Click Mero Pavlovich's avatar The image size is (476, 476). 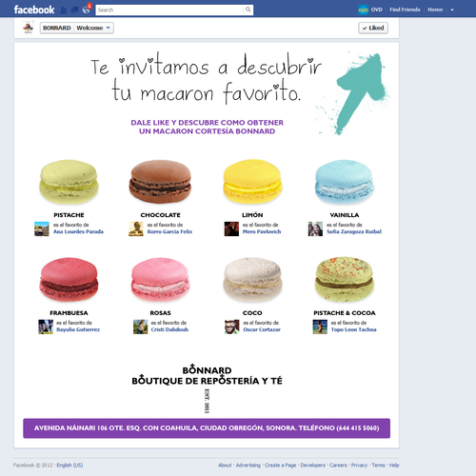231,228
